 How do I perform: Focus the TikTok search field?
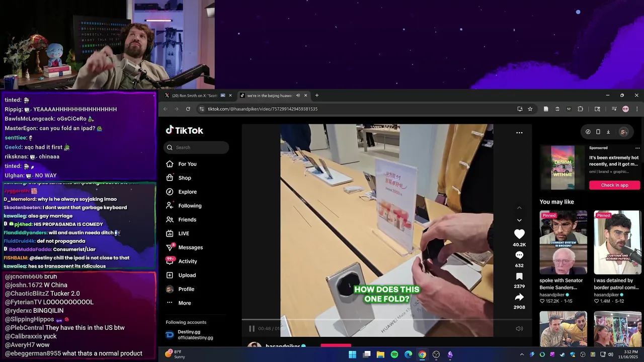click(x=196, y=147)
